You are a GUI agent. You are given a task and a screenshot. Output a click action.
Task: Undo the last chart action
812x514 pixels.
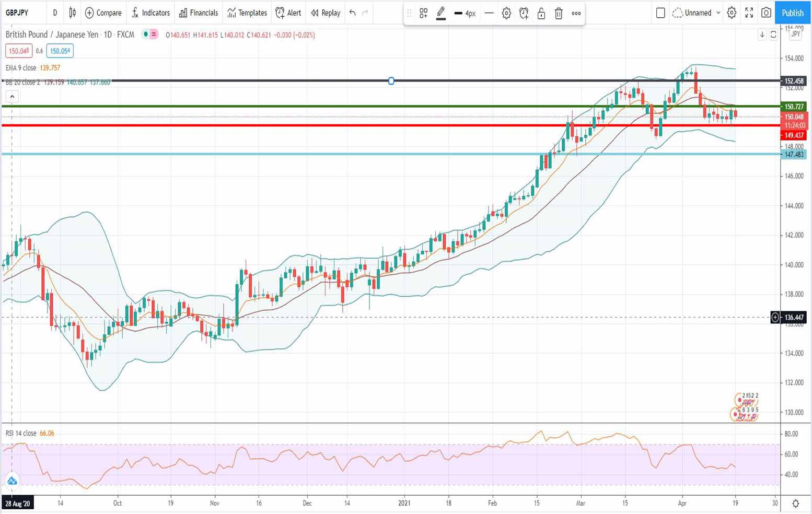click(351, 13)
